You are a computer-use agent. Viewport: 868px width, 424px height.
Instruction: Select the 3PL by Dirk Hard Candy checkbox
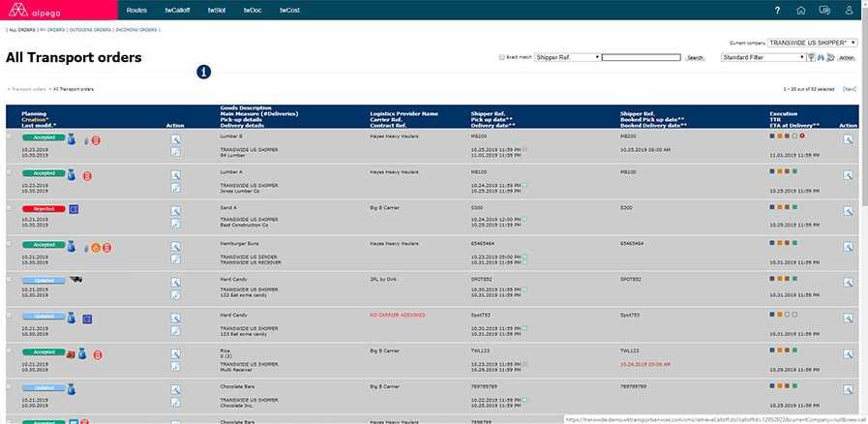click(9, 280)
